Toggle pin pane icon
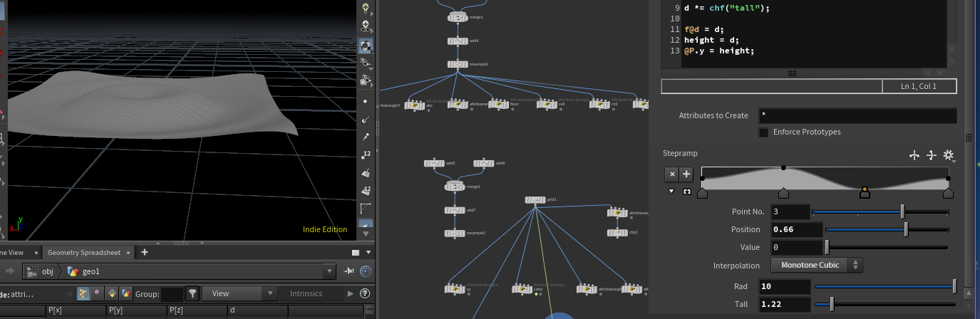Screen dimensions: 980x319 pyautogui.click(x=349, y=271)
